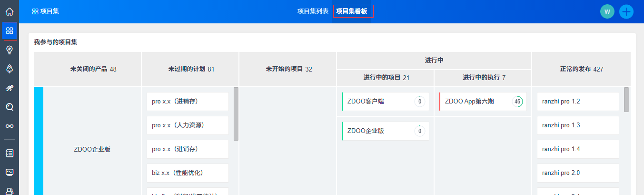The height and width of the screenshot is (195, 644).
Task: Switch to the 项目集列表 tab
Action: tap(313, 11)
